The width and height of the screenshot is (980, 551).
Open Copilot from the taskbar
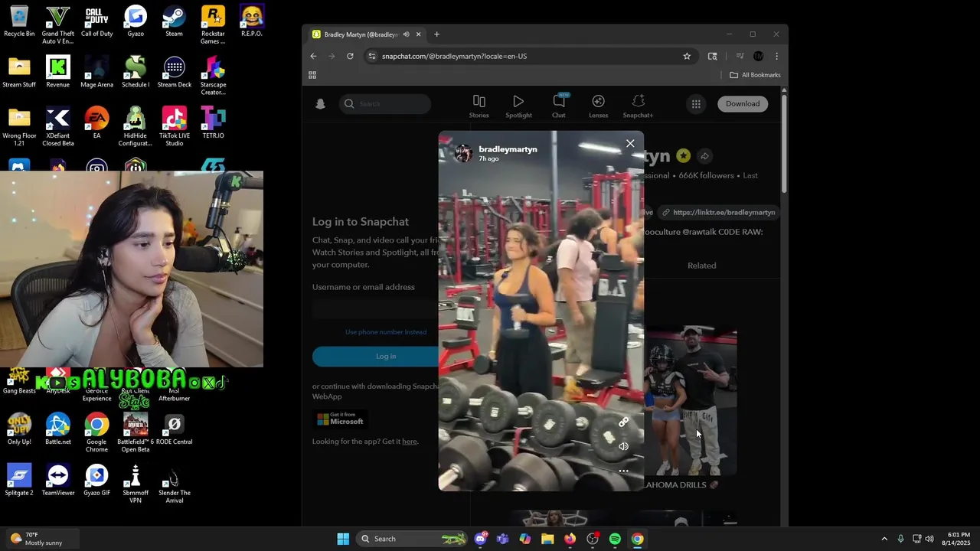(x=525, y=539)
